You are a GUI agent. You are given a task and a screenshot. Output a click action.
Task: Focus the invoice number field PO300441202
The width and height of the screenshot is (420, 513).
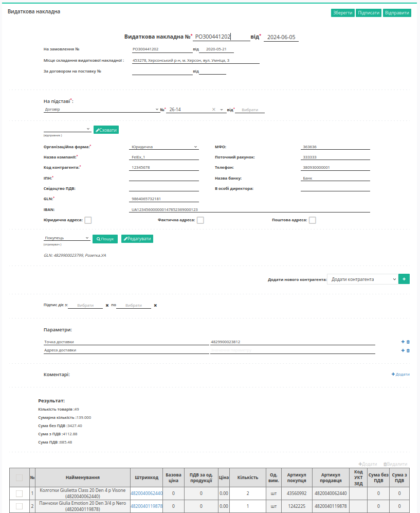[x=221, y=37]
